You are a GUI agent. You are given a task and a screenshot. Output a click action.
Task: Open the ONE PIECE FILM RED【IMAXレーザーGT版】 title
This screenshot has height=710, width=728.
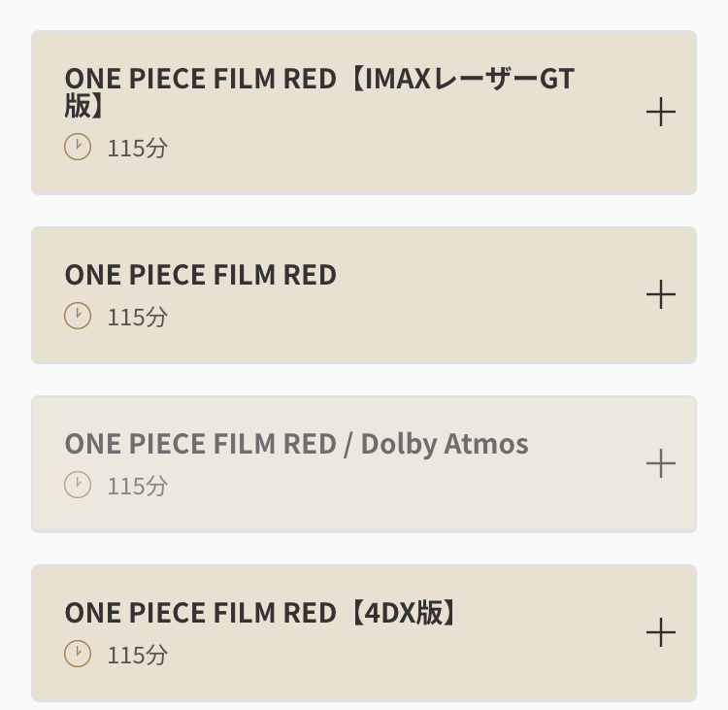point(319,92)
